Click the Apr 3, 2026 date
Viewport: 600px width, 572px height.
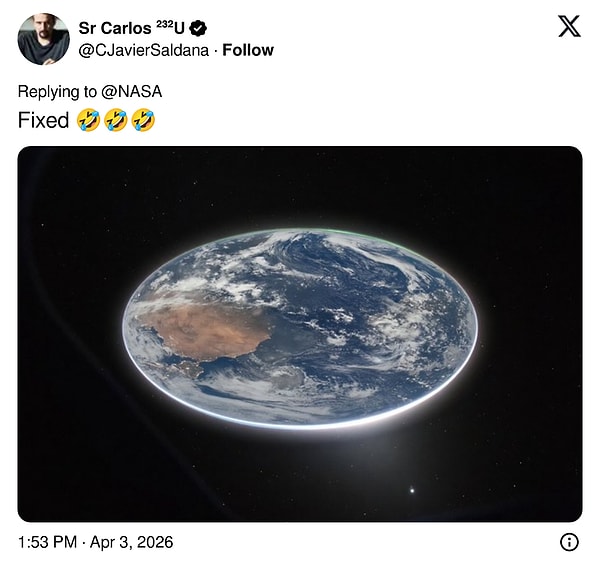tap(134, 542)
